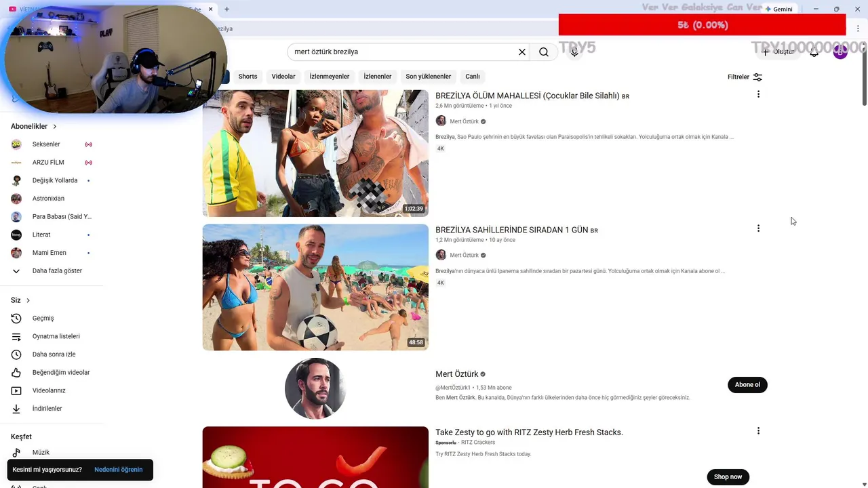This screenshot has width=868, height=488.
Task: Open three-dot menu for BREZİLYA SAHİLLERİNDE video
Action: tap(758, 228)
